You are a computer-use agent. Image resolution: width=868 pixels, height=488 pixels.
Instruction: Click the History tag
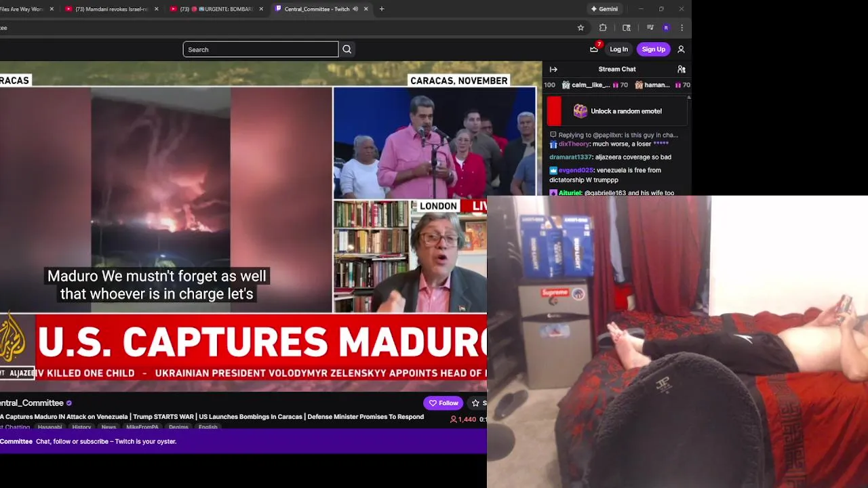[x=81, y=427]
